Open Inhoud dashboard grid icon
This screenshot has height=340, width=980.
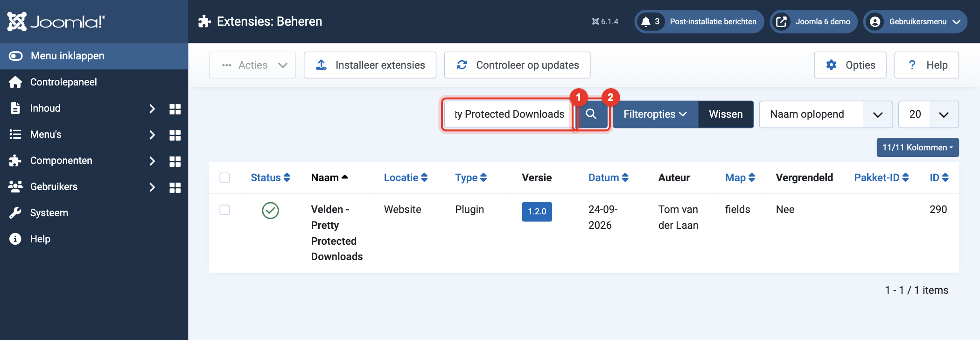[175, 109]
